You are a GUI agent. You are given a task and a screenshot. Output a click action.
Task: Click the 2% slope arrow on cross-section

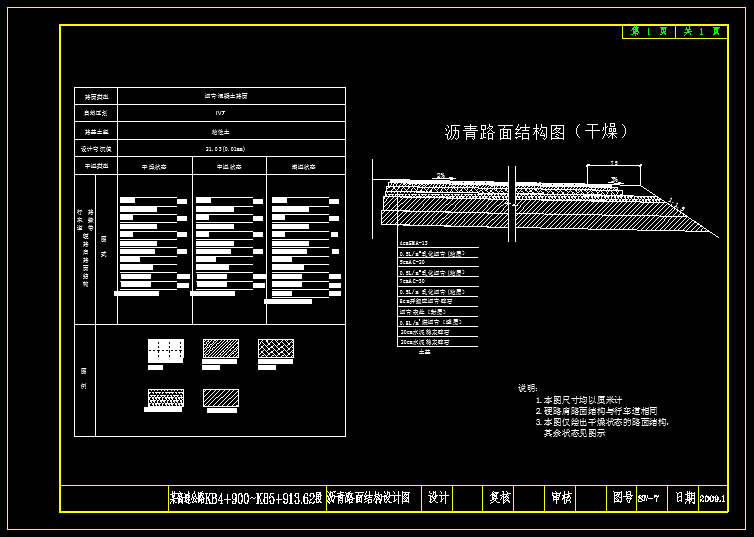pos(441,177)
